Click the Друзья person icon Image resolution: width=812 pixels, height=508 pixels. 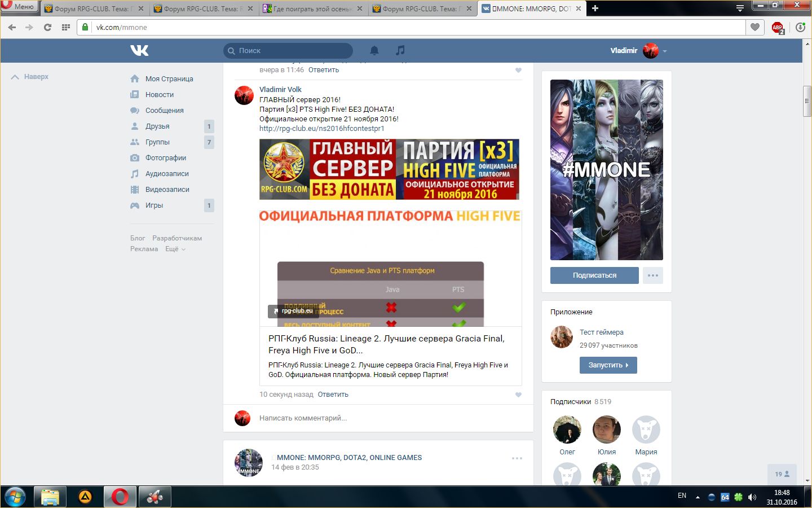coord(135,126)
